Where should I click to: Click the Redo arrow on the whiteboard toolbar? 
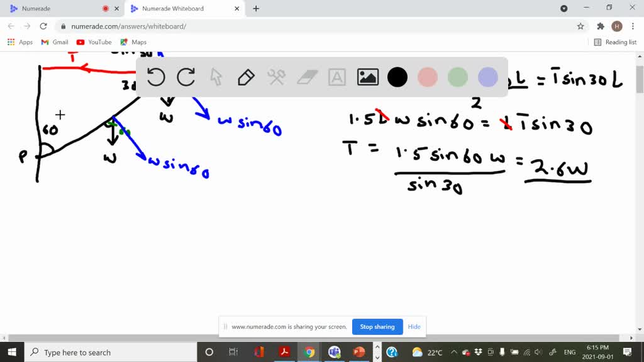[186, 77]
